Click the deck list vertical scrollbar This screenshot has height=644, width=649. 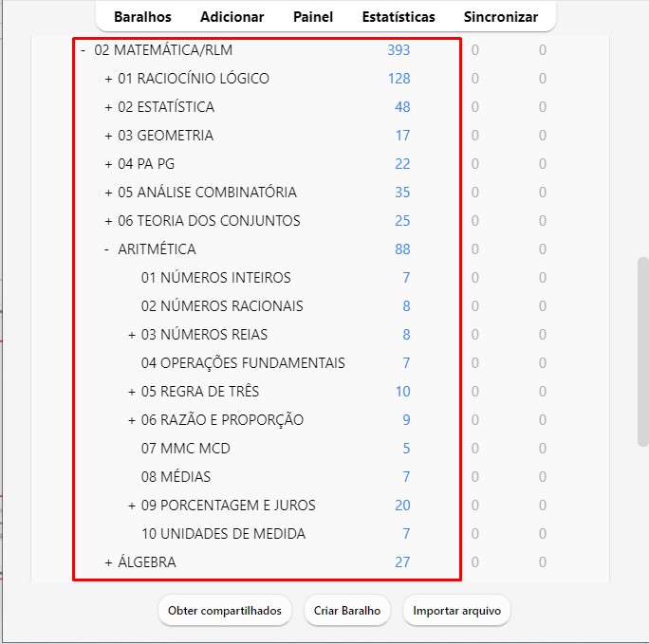pos(642,351)
